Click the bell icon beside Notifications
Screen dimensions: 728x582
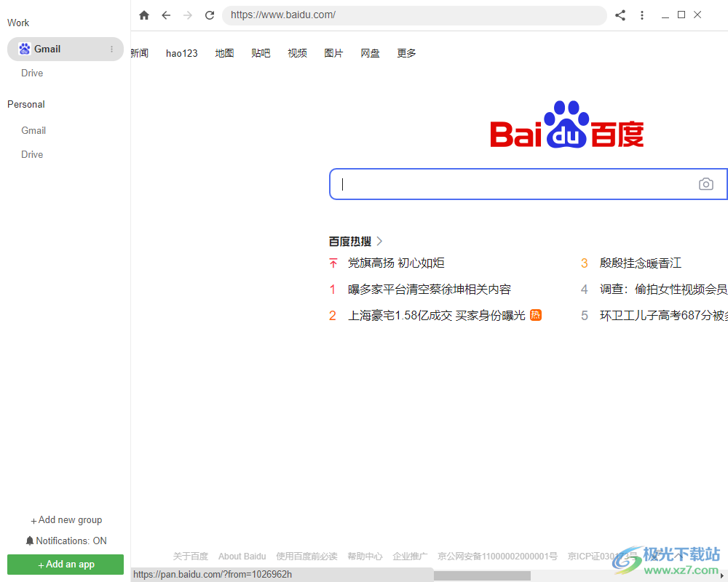[30, 541]
